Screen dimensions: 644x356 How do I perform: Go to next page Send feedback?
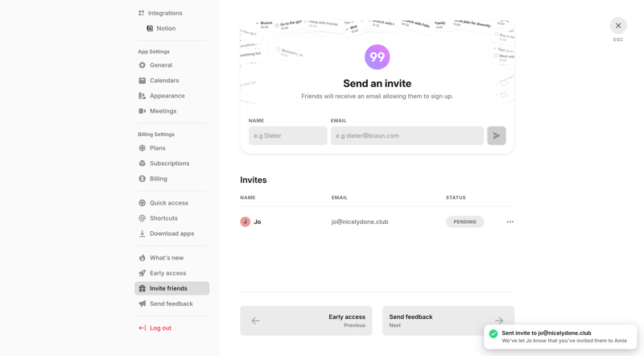pyautogui.click(x=448, y=321)
